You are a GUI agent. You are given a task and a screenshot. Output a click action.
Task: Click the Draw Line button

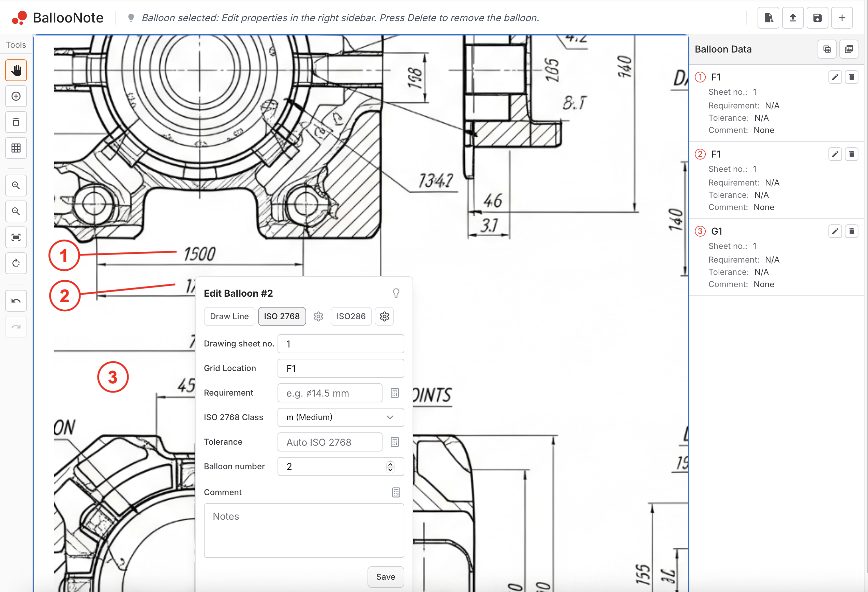(229, 317)
